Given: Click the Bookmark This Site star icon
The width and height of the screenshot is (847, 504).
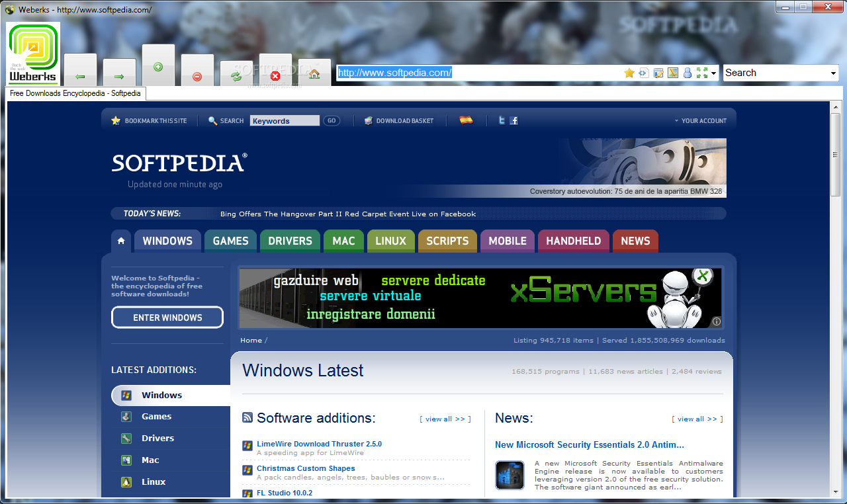Looking at the screenshot, I should [116, 120].
